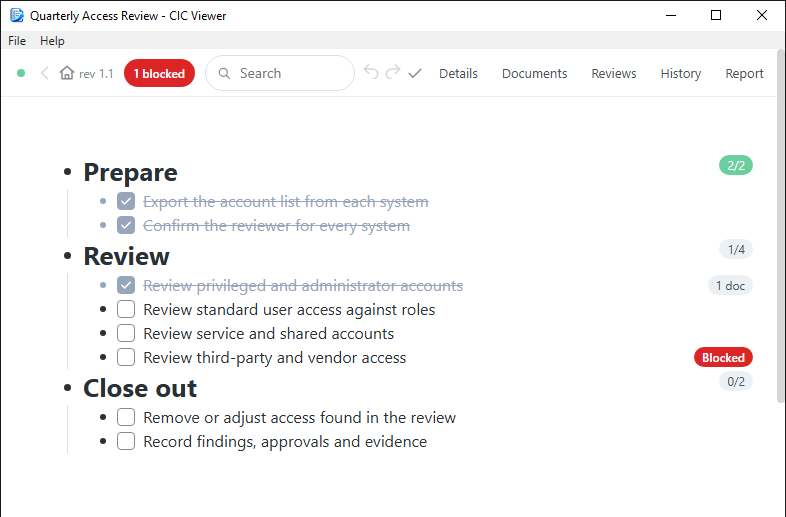Select the Close out section heading
The width and height of the screenshot is (786, 517).
[140, 389]
